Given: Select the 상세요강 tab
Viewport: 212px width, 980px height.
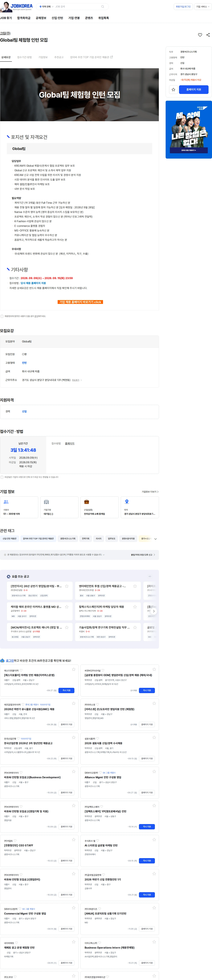Looking at the screenshot, I should coord(6,57).
